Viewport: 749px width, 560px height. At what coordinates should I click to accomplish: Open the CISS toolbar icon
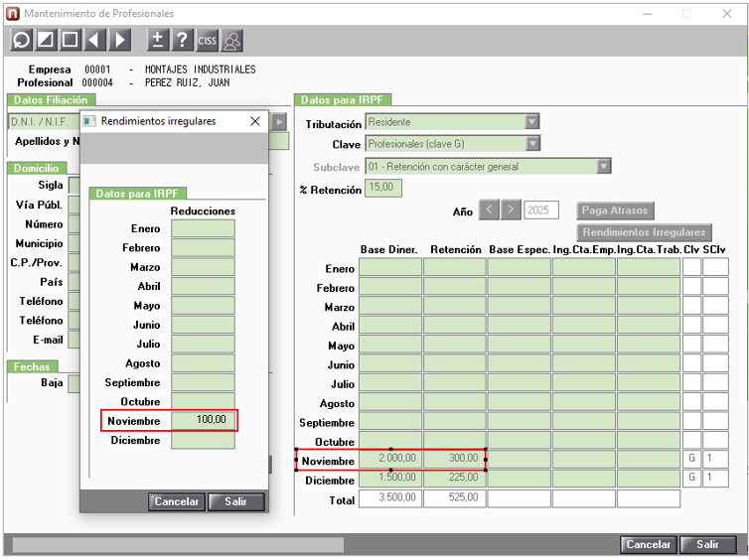[207, 40]
